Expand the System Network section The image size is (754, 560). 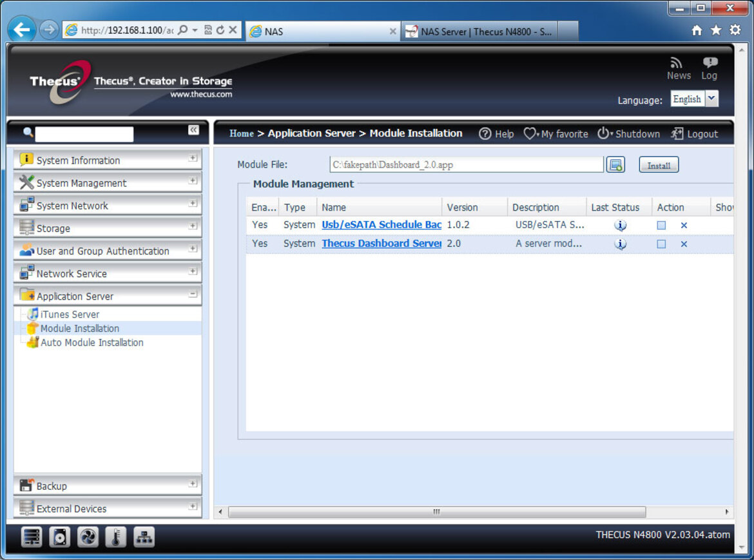click(193, 203)
